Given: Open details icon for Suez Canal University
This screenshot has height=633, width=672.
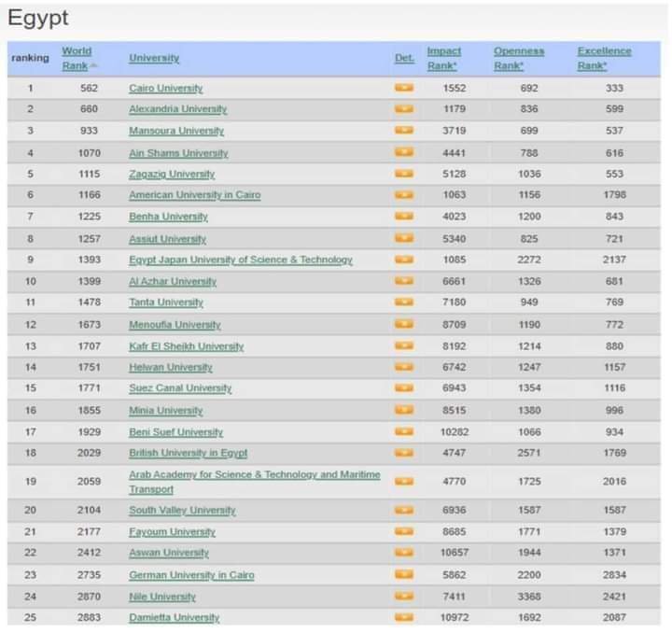Looking at the screenshot, I should point(404,387).
